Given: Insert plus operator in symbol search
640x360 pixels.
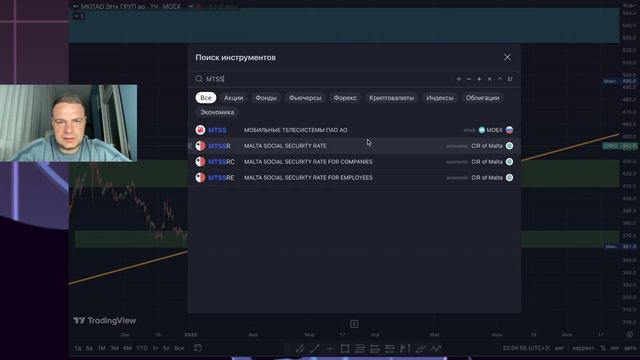Looking at the screenshot, I should 479,79.
